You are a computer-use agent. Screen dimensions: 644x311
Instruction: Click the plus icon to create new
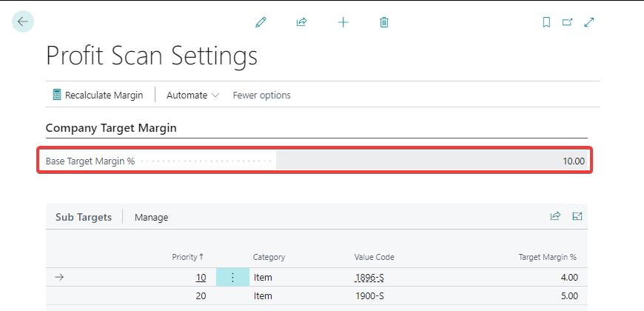pyautogui.click(x=343, y=22)
